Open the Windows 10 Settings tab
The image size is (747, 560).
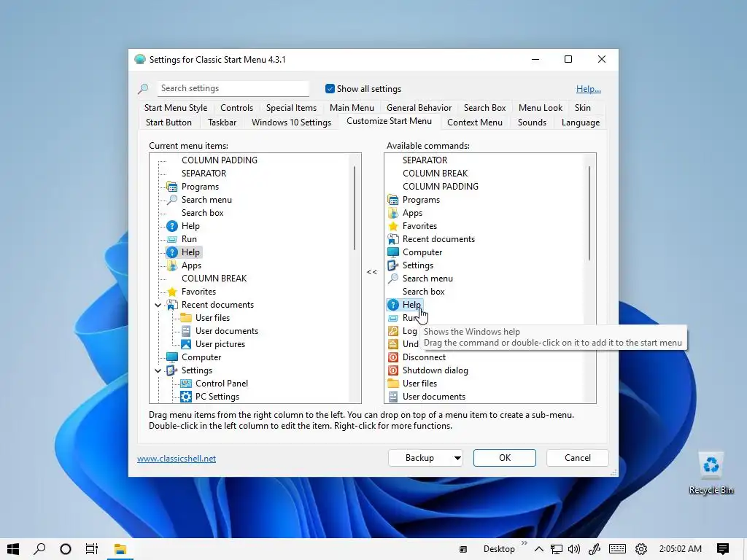pyautogui.click(x=291, y=122)
